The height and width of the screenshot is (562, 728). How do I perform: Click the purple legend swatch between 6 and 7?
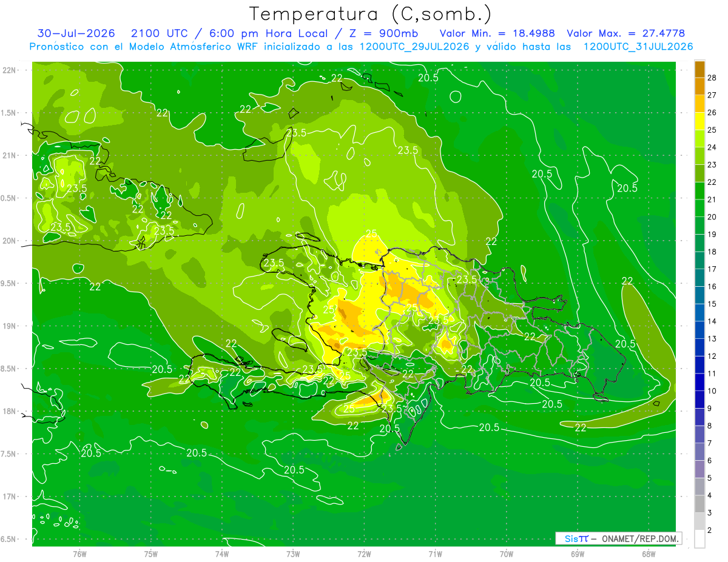(x=699, y=452)
